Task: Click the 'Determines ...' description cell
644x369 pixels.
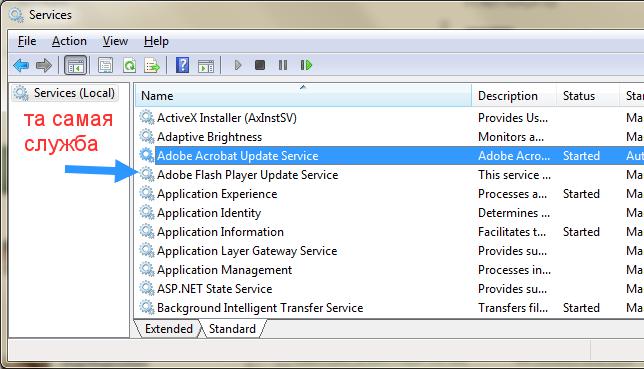Action: (514, 213)
